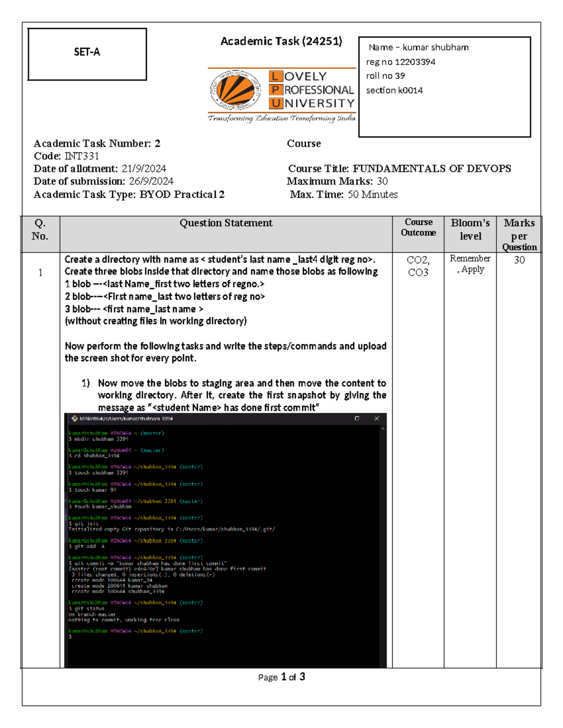This screenshot has width=563, height=728.
Task: Click the 'section k0014' line
Action: click(395, 90)
